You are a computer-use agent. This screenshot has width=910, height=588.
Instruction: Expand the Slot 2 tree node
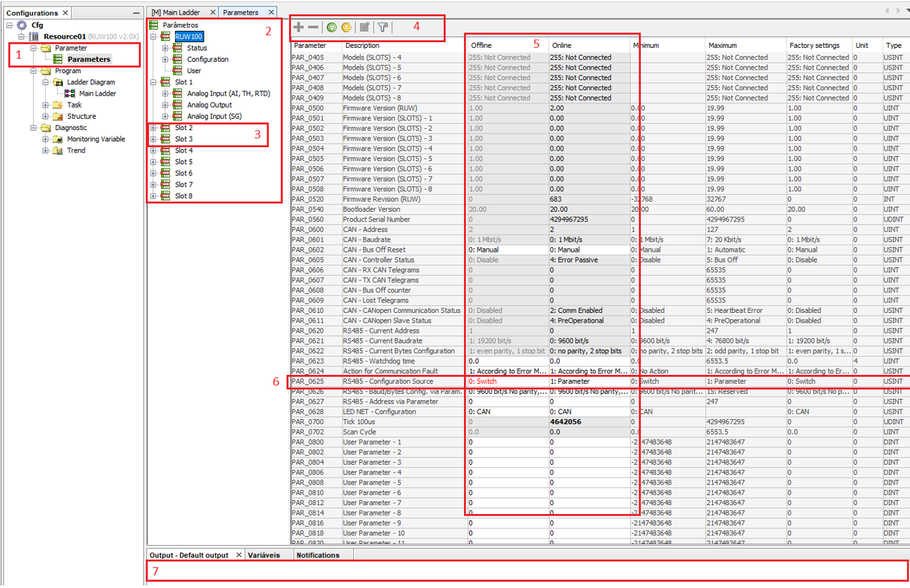153,128
